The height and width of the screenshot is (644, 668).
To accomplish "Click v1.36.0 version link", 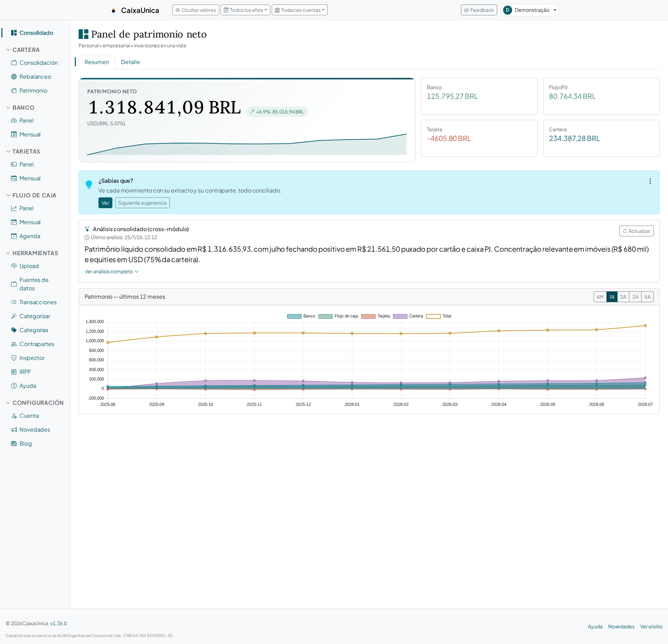I will click(59, 623).
